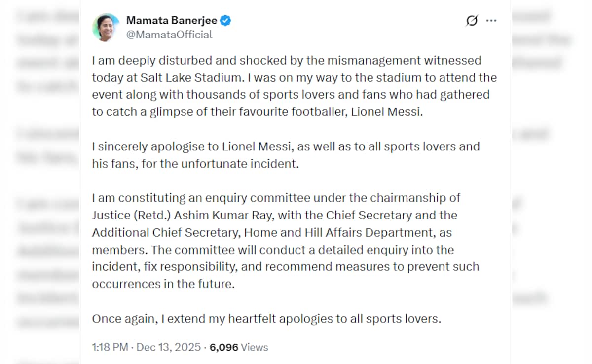Image resolution: width=592 pixels, height=364 pixels.
Task: Click the blue verified badge
Action: (226, 21)
